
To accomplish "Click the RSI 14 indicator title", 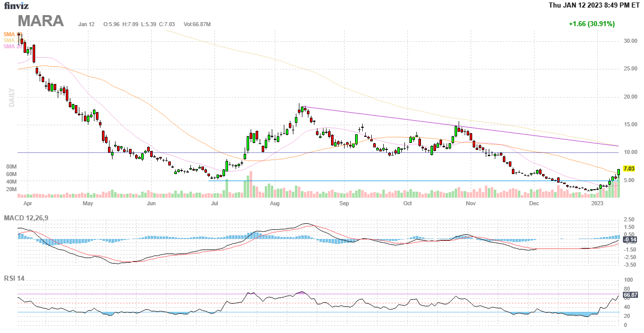I will point(15,278).
